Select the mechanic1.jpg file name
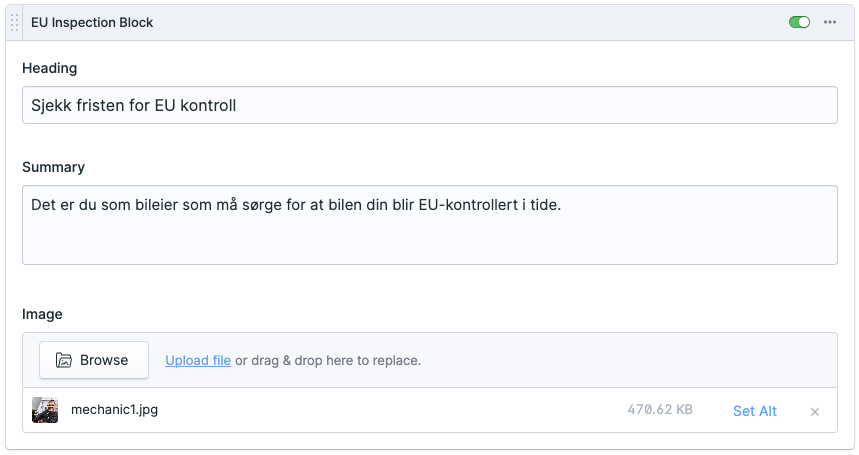The height and width of the screenshot is (455, 859). point(114,410)
